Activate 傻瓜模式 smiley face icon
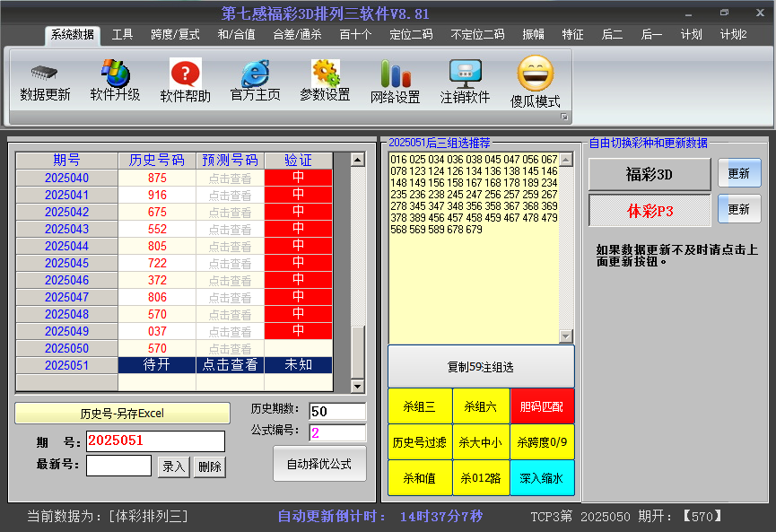Image resolution: width=776 pixels, height=532 pixels. [536, 72]
